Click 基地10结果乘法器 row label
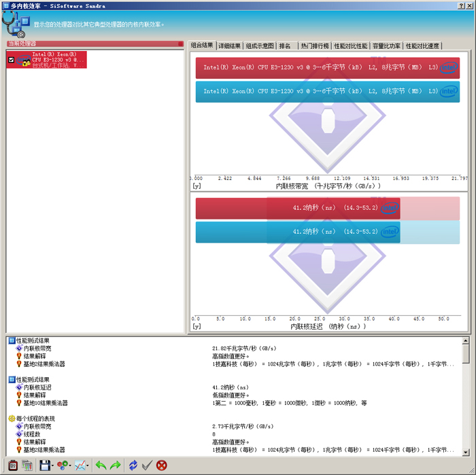Viewport: 476px width, 475px height. pyautogui.click(x=46, y=403)
